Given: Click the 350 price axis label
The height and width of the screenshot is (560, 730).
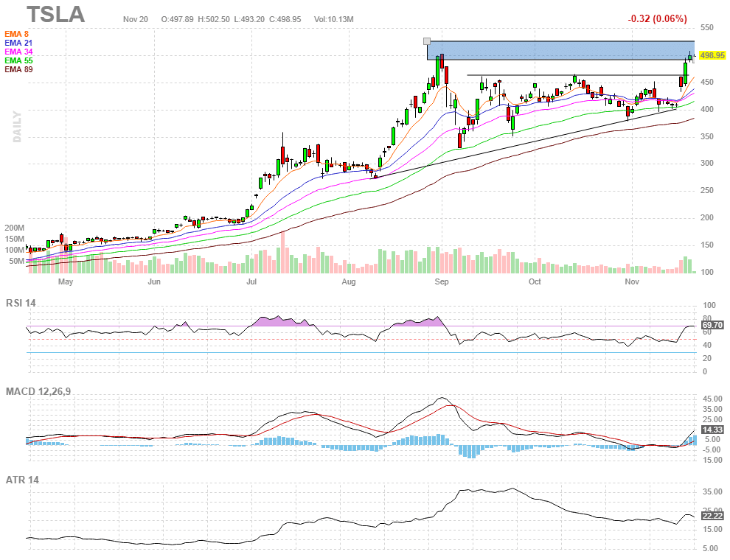Looking at the screenshot, I should click(706, 137).
